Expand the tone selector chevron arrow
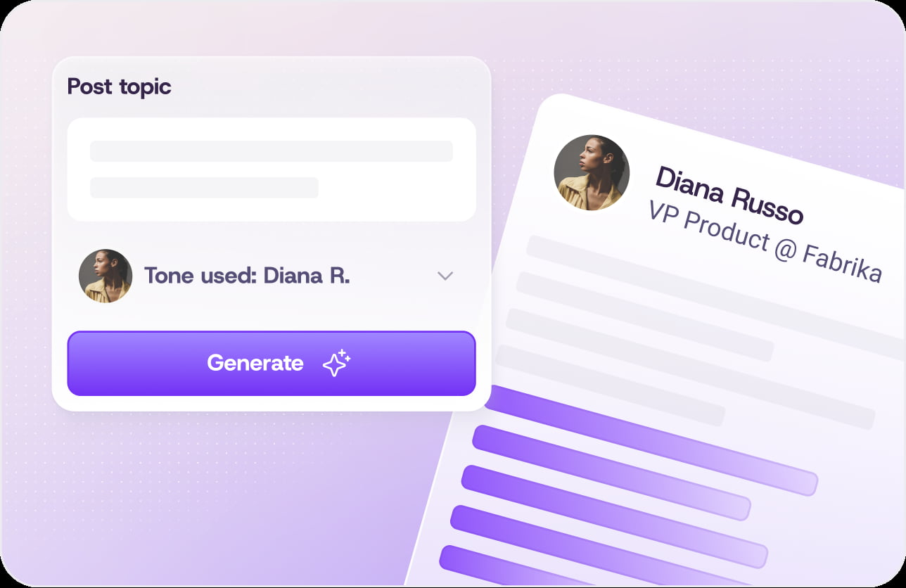This screenshot has width=906, height=588. coord(445,276)
